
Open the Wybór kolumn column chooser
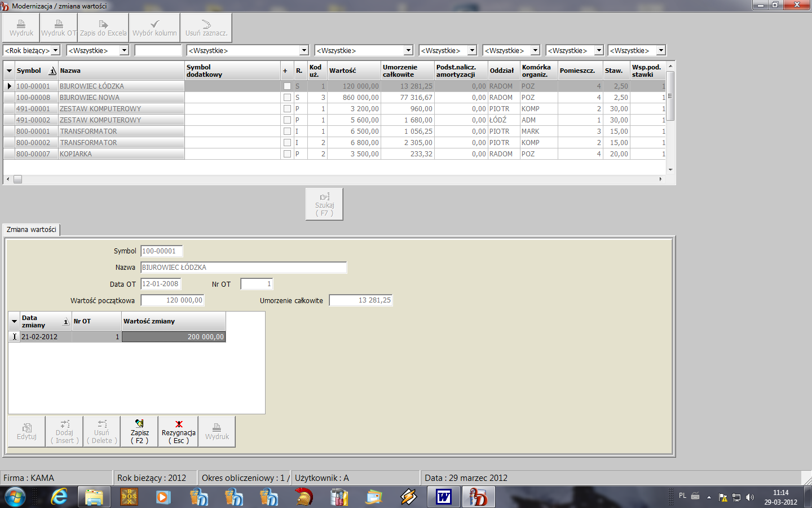[x=155, y=28]
